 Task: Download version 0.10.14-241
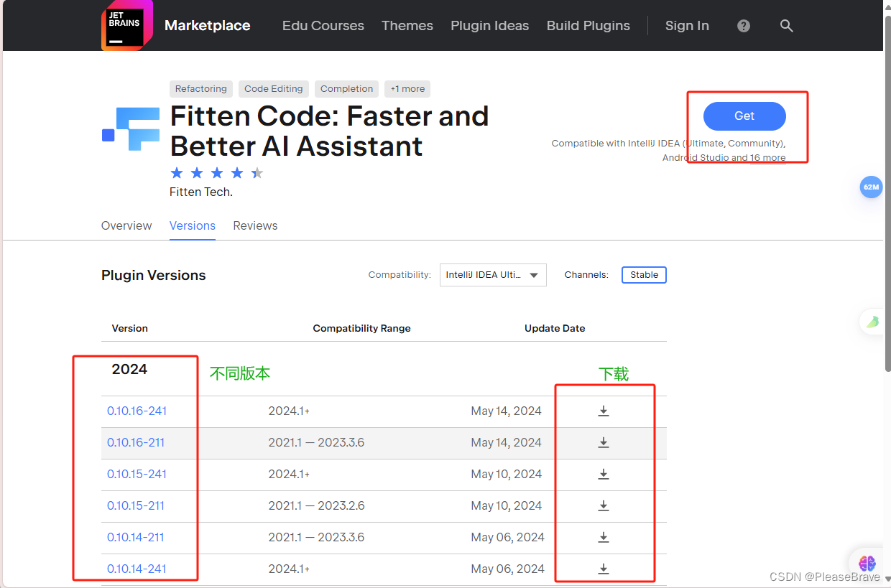click(604, 569)
